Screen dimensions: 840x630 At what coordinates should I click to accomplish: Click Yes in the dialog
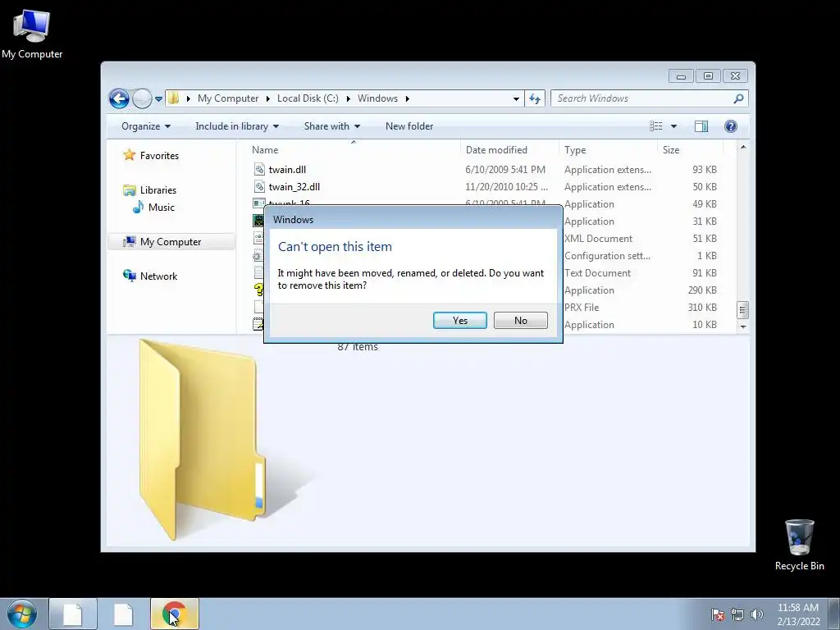pos(459,321)
